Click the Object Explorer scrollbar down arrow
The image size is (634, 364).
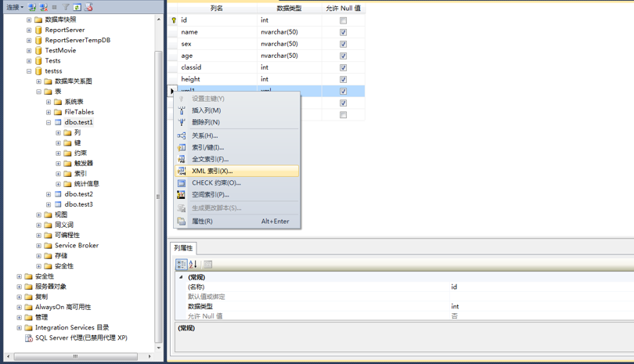tap(158, 348)
